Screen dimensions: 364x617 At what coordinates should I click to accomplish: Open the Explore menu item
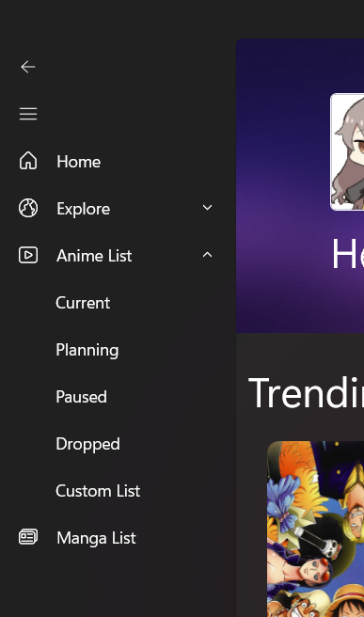(x=84, y=209)
